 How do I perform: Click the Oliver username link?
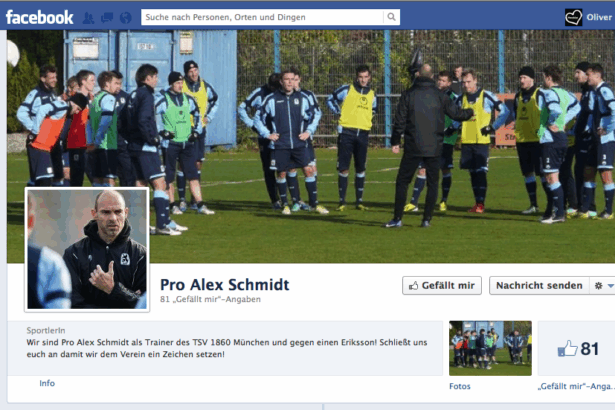pyautogui.click(x=599, y=17)
